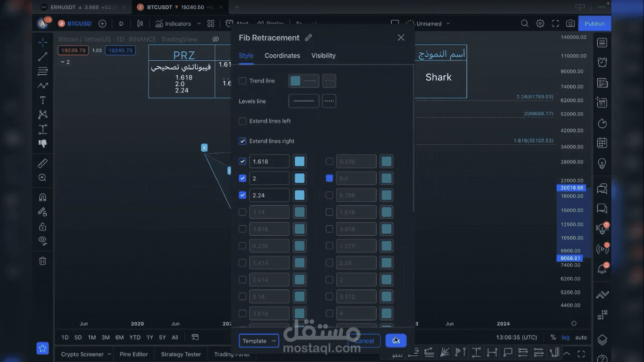Viewport: 644px width, 362px height.
Task: Open the Trend line color swatch
Action: click(304, 81)
